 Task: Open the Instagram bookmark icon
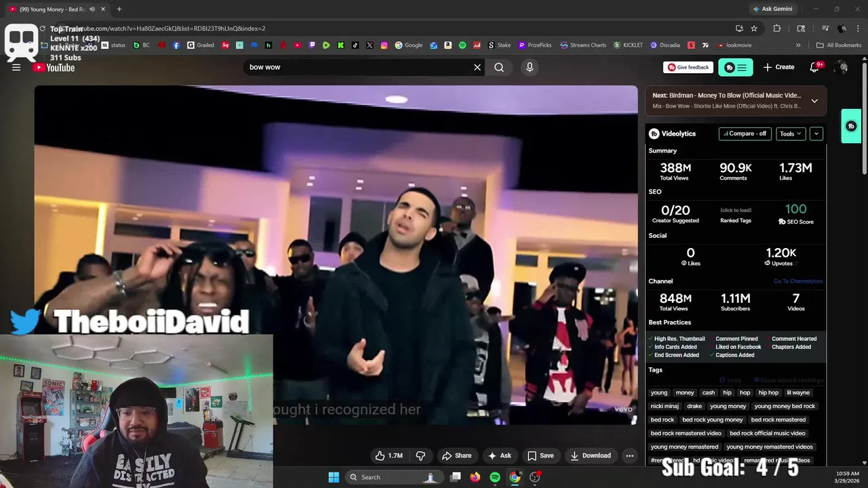pos(384,45)
